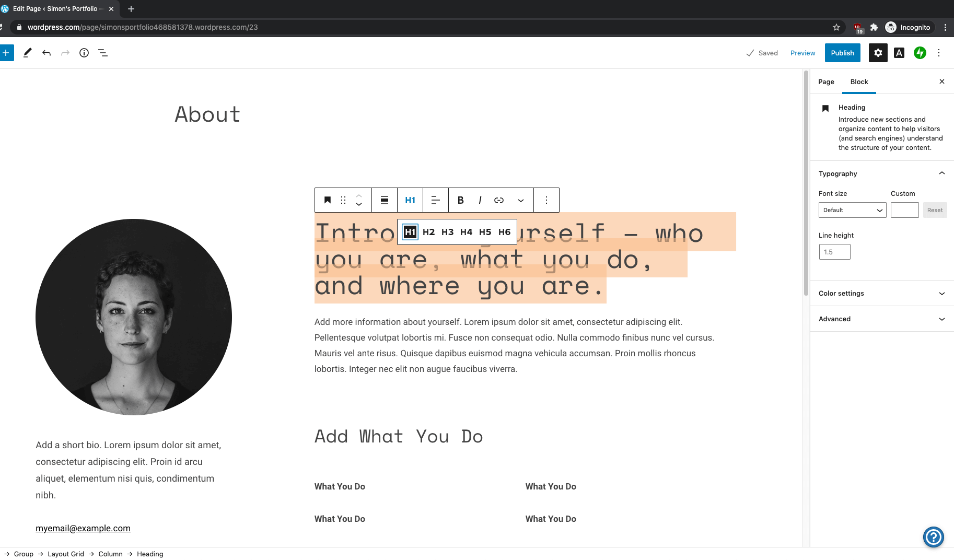Reset the font size

[x=935, y=210]
